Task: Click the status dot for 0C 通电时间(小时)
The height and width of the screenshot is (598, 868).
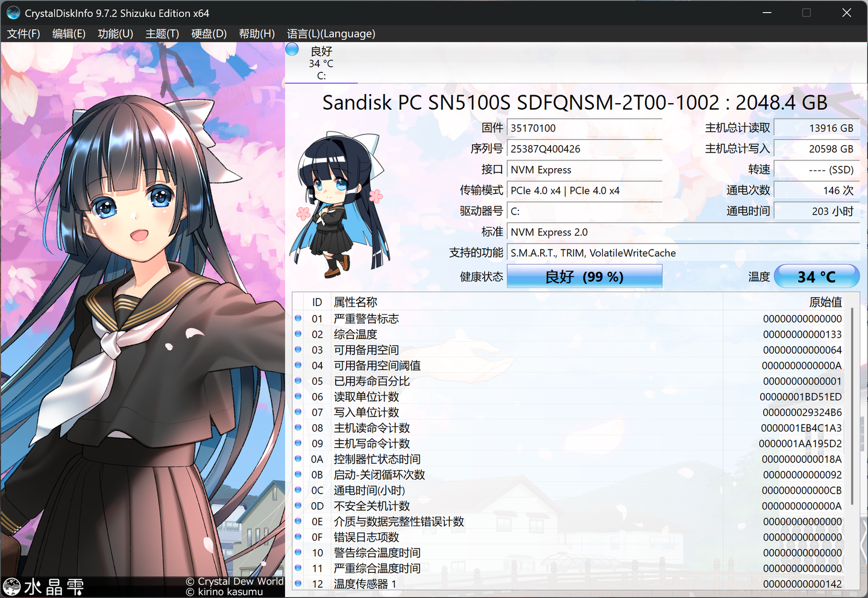Action: (x=298, y=490)
